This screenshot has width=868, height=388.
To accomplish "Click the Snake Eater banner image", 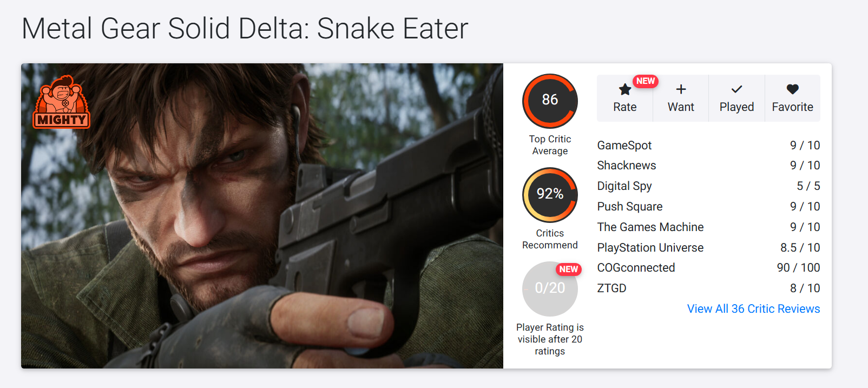I will coord(262,216).
